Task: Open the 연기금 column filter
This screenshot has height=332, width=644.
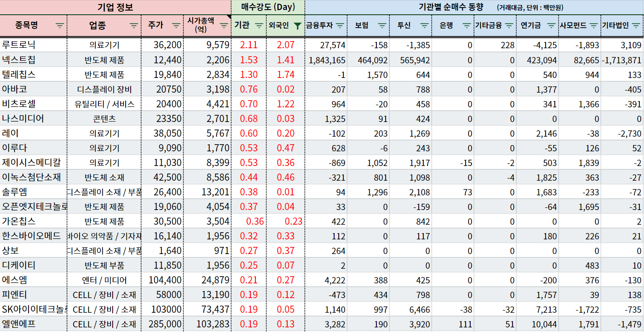Action: click(x=551, y=26)
